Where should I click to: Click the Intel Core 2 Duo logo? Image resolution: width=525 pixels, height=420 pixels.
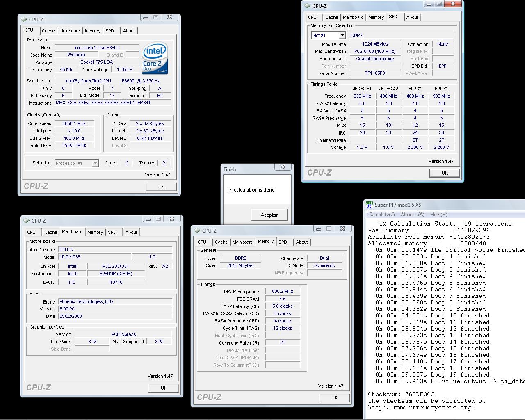point(155,58)
